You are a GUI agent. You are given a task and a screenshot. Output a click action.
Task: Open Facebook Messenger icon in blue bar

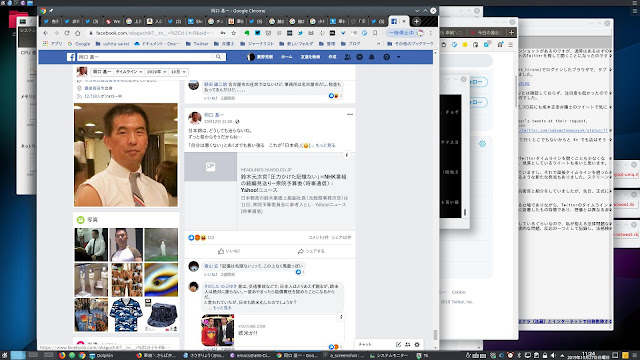tap(360, 57)
